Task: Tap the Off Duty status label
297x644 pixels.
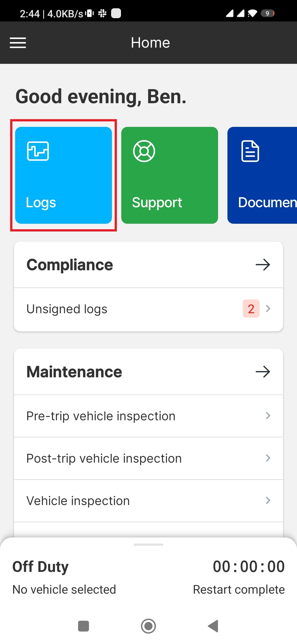Action: tap(40, 566)
